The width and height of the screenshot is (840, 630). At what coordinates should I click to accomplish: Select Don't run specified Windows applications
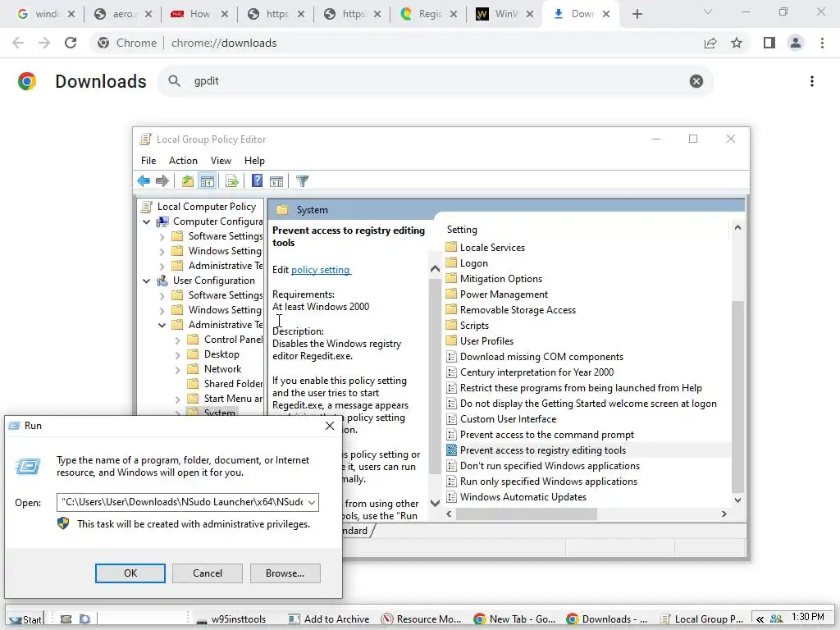click(x=550, y=466)
